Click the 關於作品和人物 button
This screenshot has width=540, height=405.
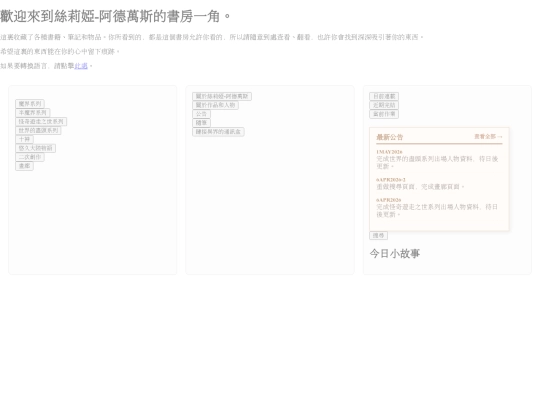(215, 105)
